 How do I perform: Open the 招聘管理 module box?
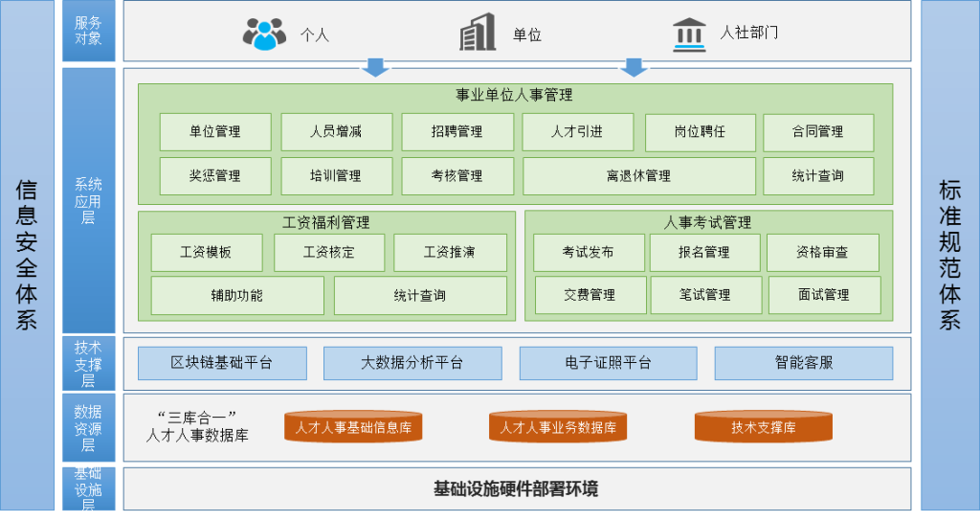[457, 132]
